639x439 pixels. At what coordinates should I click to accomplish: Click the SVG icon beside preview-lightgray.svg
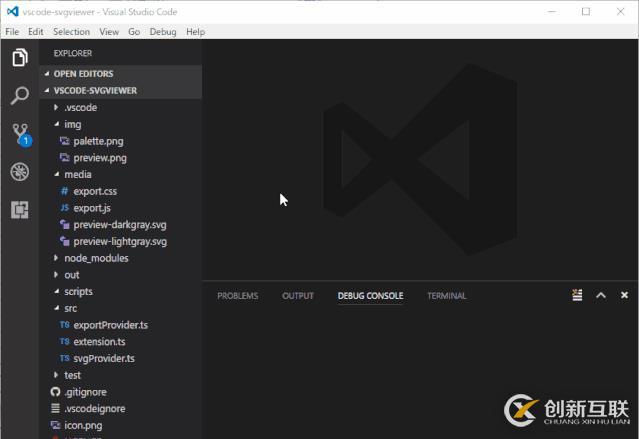pyautogui.click(x=64, y=241)
